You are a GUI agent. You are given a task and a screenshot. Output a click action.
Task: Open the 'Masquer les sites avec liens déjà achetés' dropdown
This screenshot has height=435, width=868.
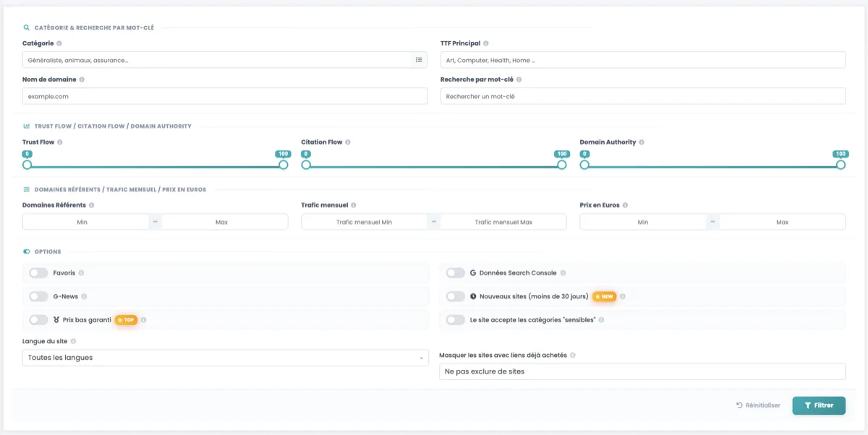(642, 371)
